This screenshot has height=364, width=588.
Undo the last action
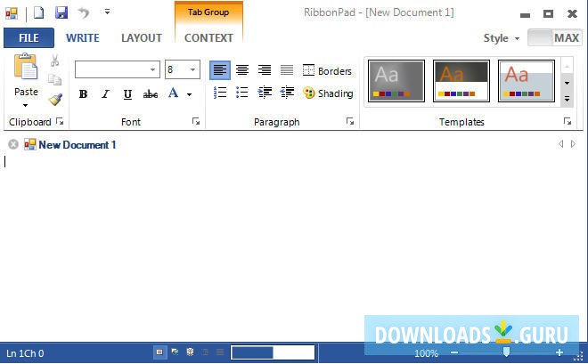click(x=84, y=13)
